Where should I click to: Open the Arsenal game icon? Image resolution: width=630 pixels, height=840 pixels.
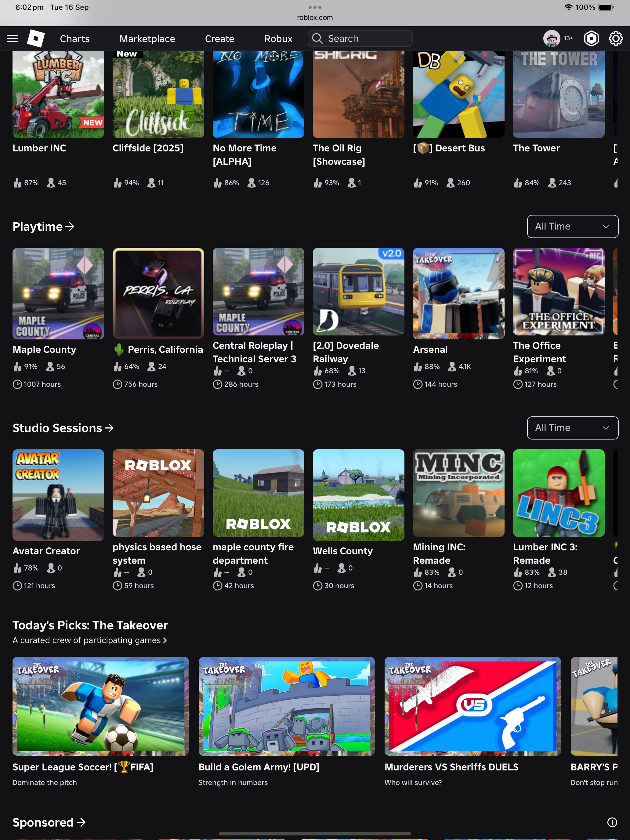tap(459, 294)
